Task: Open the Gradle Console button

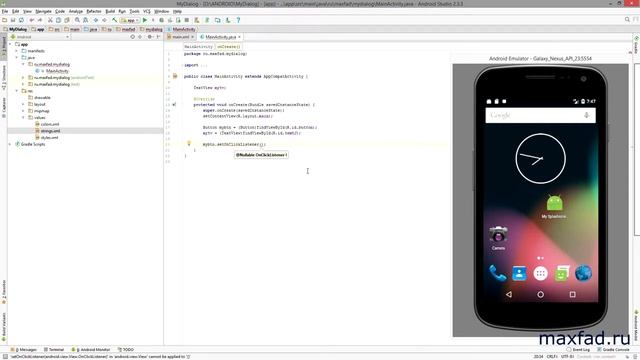Action: pos(613,350)
